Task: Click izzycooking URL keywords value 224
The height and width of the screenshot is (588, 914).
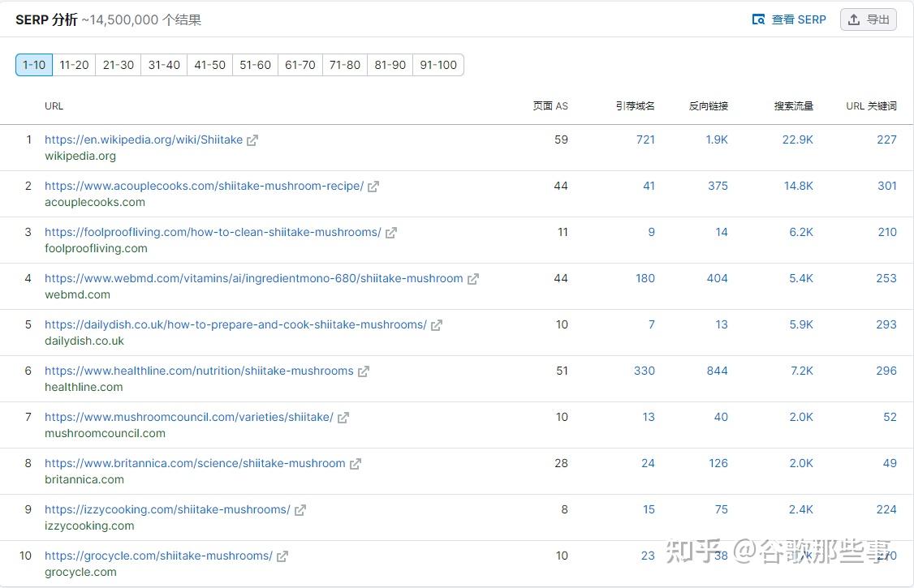Action: (x=886, y=509)
